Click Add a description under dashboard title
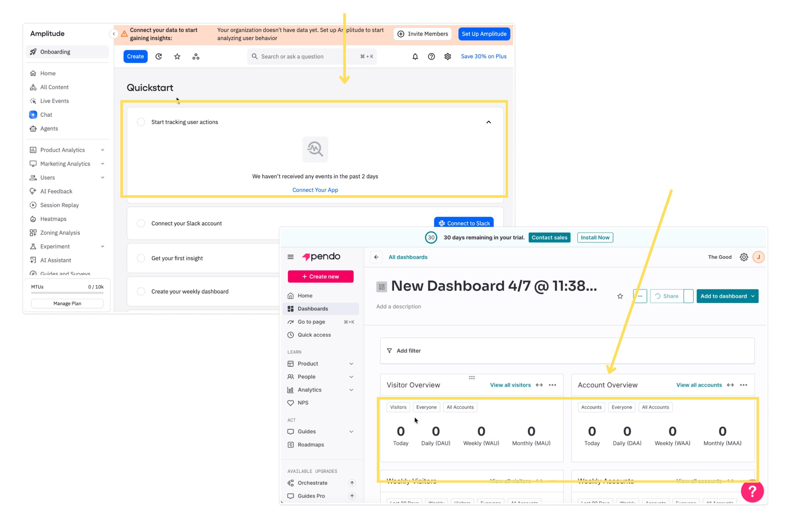The width and height of the screenshot is (798, 532). [x=399, y=307]
